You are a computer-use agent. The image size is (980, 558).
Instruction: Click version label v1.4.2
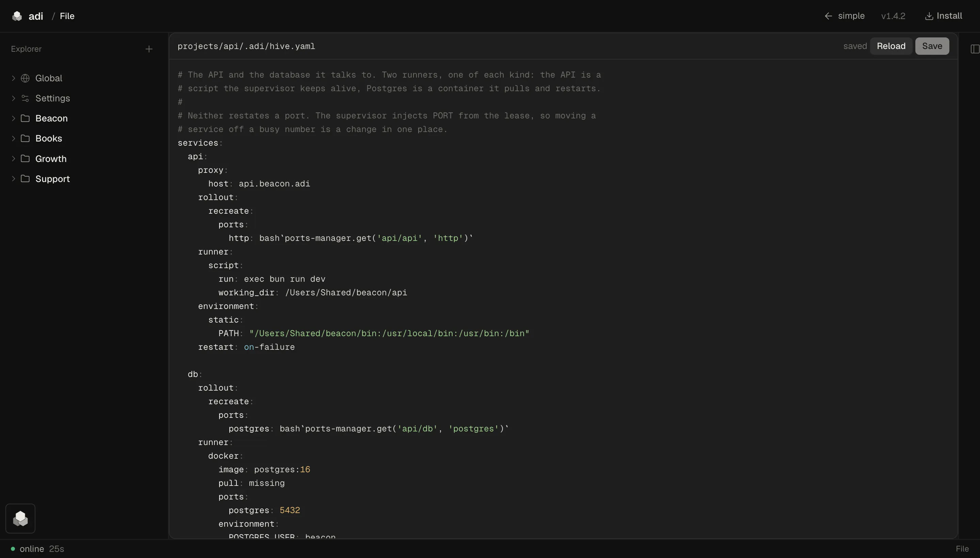tap(893, 16)
